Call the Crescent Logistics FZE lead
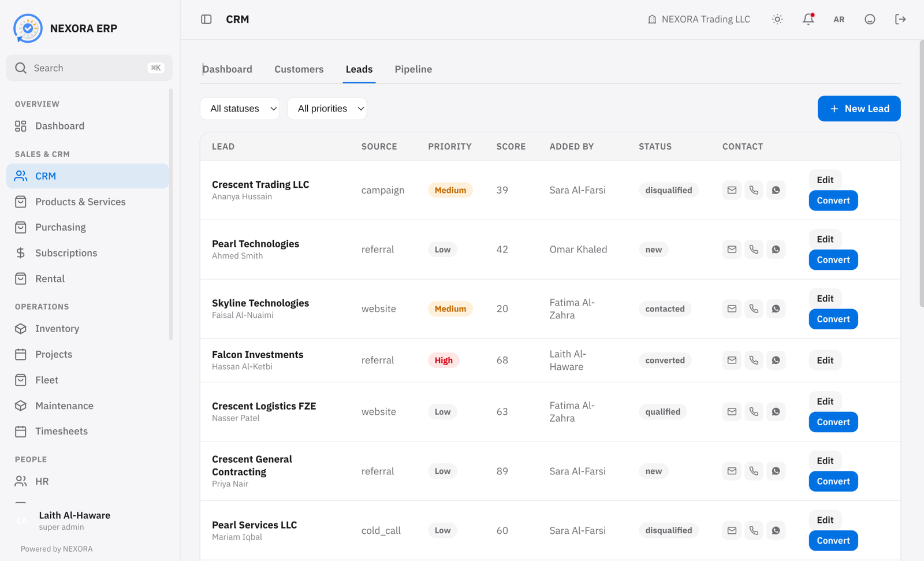 click(x=754, y=411)
